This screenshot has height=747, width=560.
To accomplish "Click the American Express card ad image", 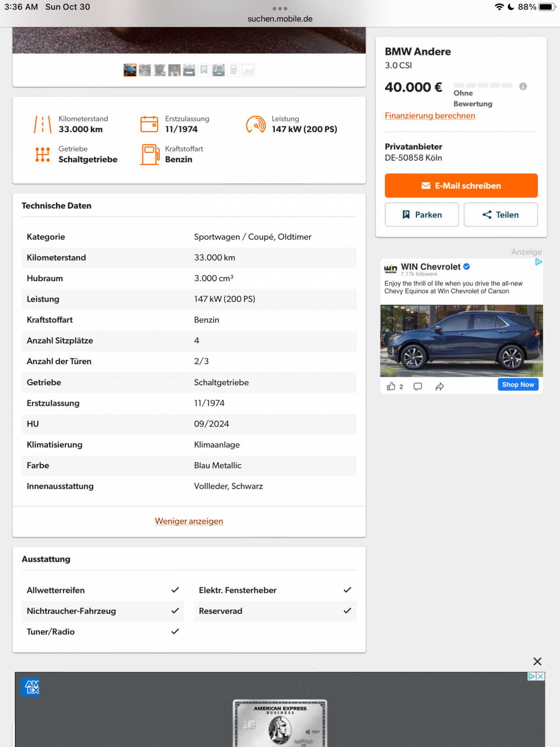I will 280,723.
